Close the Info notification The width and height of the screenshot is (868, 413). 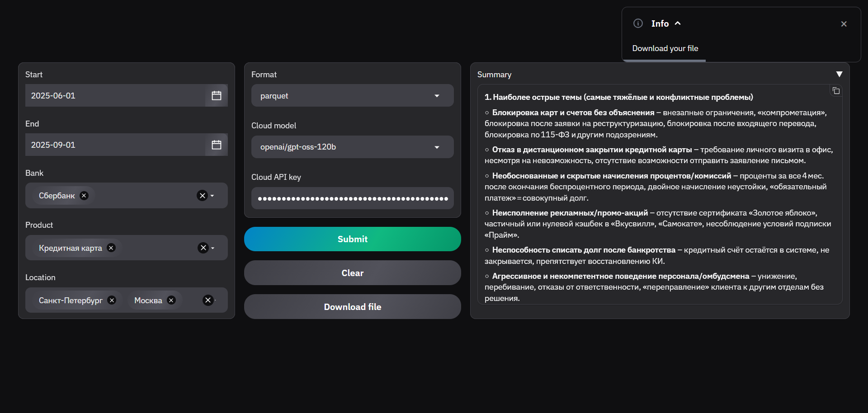pyautogui.click(x=844, y=24)
